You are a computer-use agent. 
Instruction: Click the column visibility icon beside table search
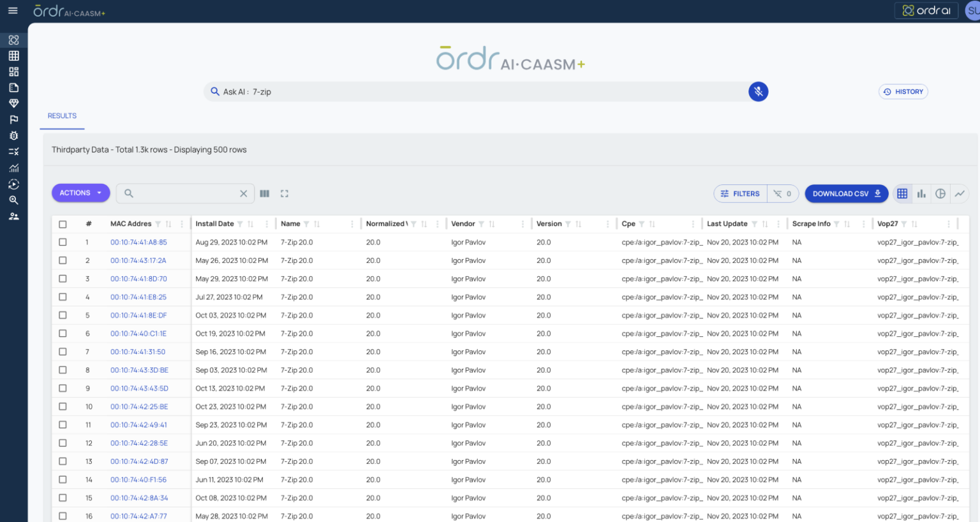pyautogui.click(x=265, y=193)
